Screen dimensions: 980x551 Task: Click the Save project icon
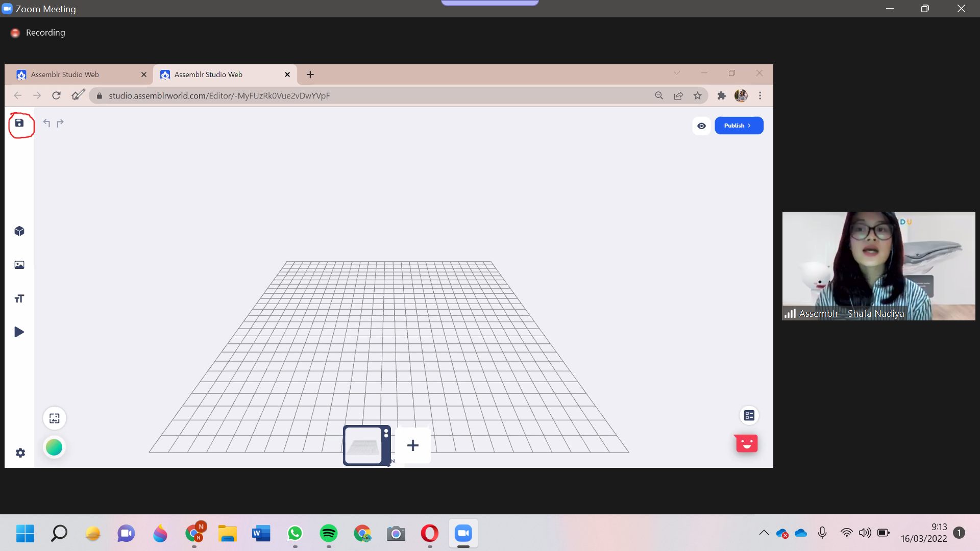(x=19, y=123)
